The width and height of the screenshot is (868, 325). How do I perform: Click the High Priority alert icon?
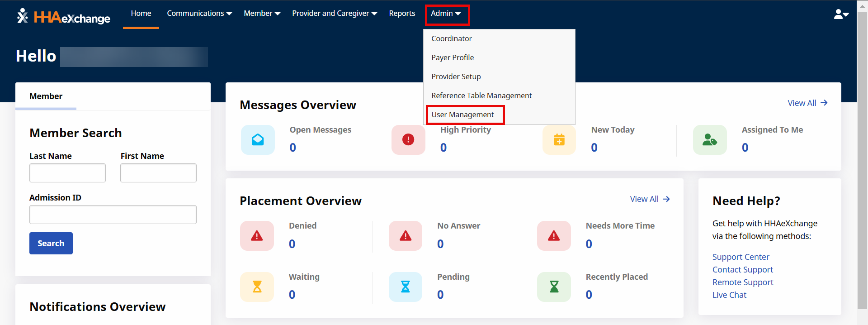[408, 140]
